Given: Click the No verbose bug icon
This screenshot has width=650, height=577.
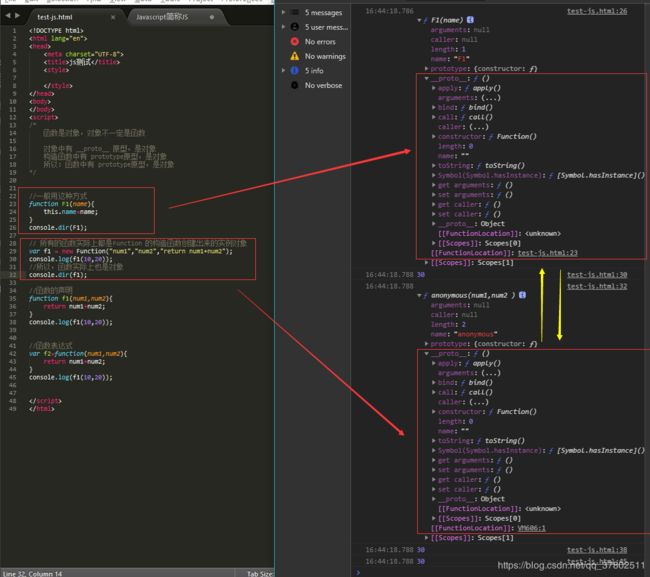Looking at the screenshot, I should click(x=295, y=85).
